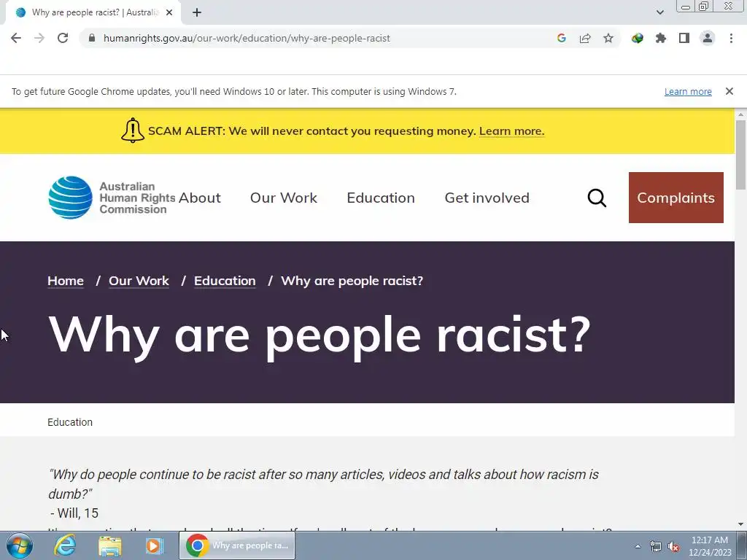Click the scrollbar down arrow
This screenshot has height=560, width=747.
pos(741,524)
